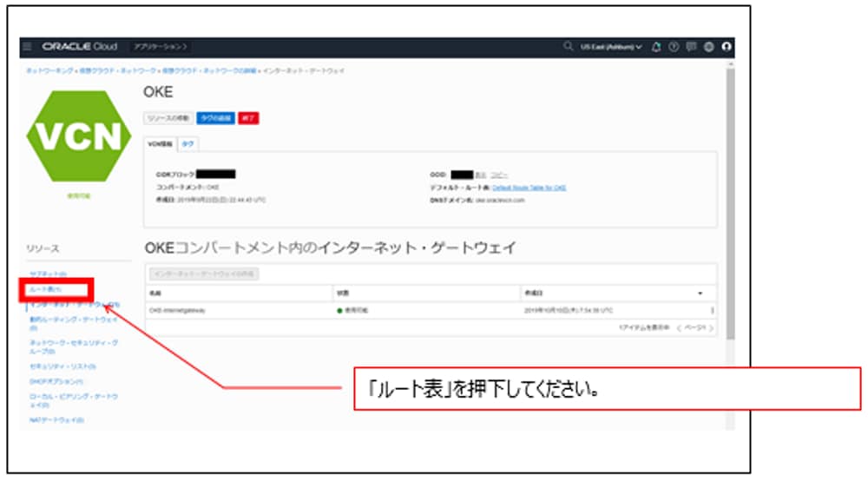The height and width of the screenshot is (482, 868).
Task: Open the 仮想クラウド・ネットワークの詳細 breadcrumb link
Action: (x=209, y=71)
